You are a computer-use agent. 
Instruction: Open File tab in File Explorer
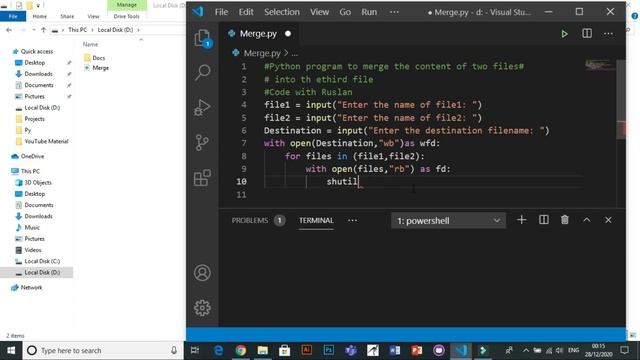[13, 16]
